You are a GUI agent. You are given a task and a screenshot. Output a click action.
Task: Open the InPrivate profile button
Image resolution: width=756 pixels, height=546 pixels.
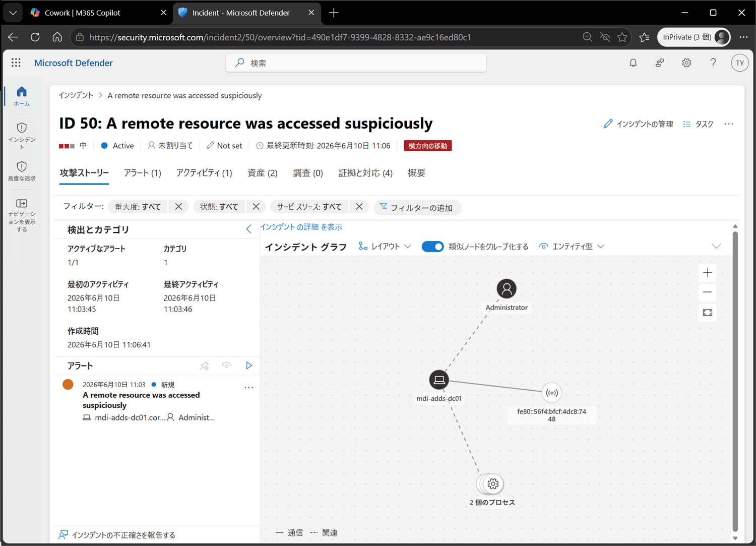coord(694,37)
